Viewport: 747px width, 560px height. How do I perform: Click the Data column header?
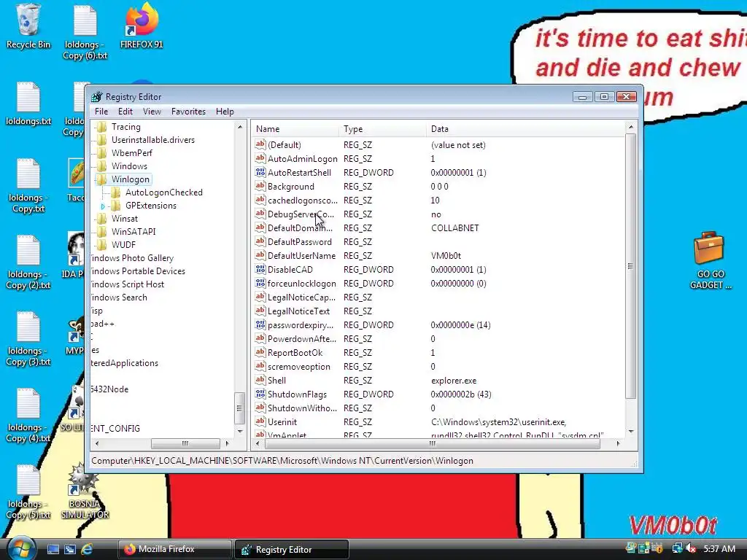click(x=525, y=129)
